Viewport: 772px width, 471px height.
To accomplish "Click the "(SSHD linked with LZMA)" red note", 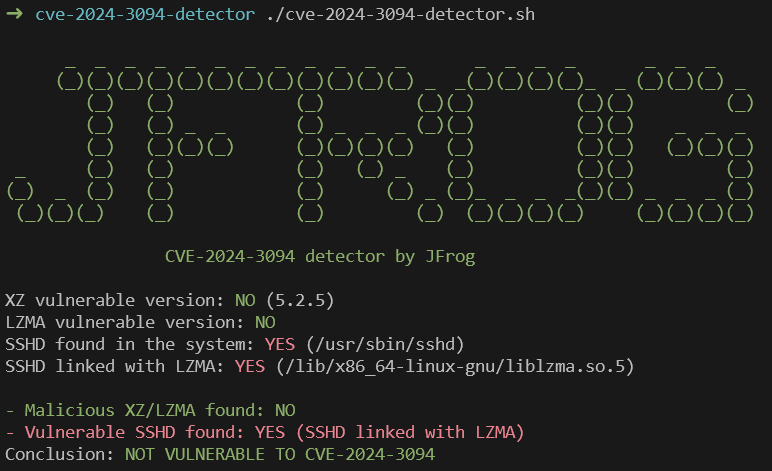I will coord(410,432).
